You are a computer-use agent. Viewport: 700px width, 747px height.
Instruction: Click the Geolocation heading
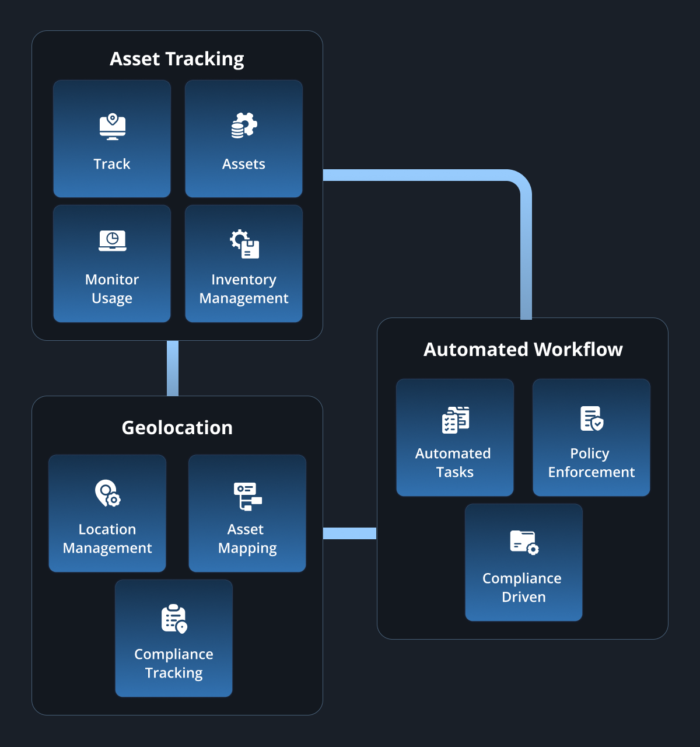coord(177,428)
